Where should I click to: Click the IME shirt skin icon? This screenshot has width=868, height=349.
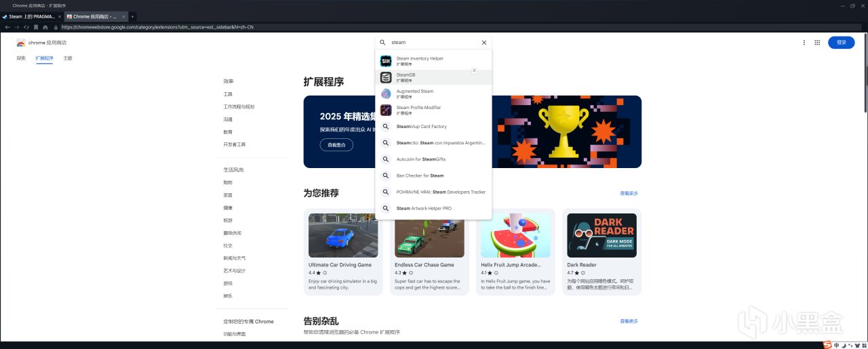(x=857, y=345)
